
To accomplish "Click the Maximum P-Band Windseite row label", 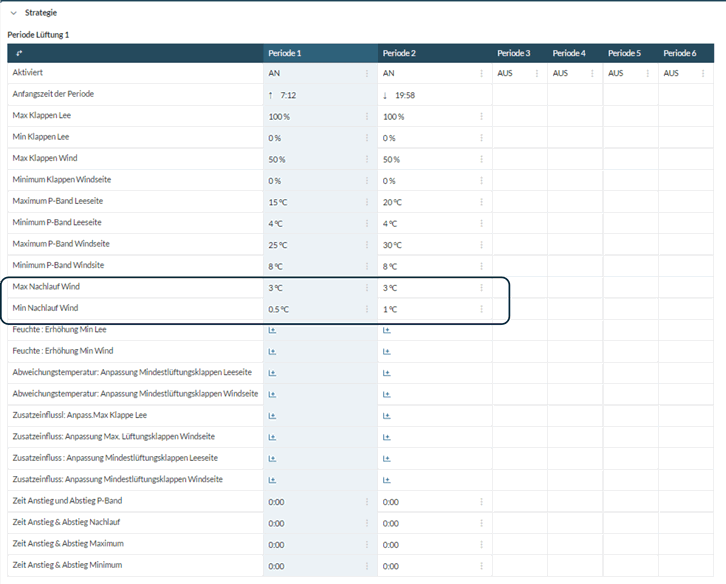I will click(61, 244).
